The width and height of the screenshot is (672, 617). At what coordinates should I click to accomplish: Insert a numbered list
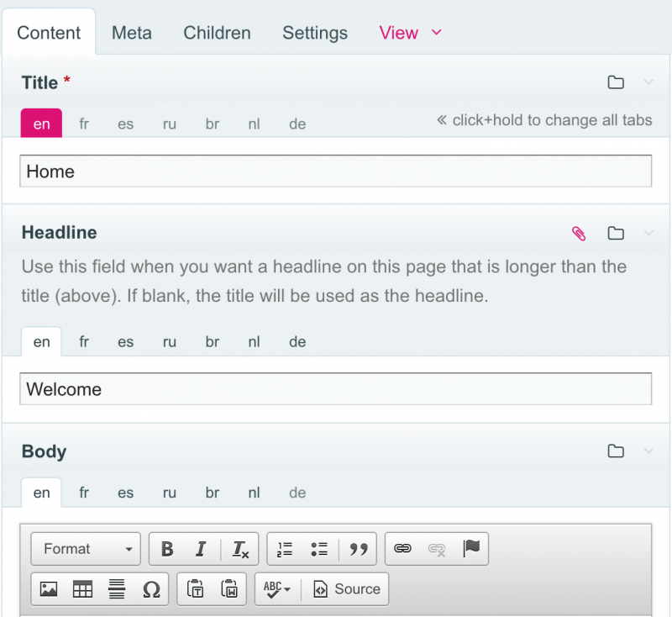tap(285, 549)
